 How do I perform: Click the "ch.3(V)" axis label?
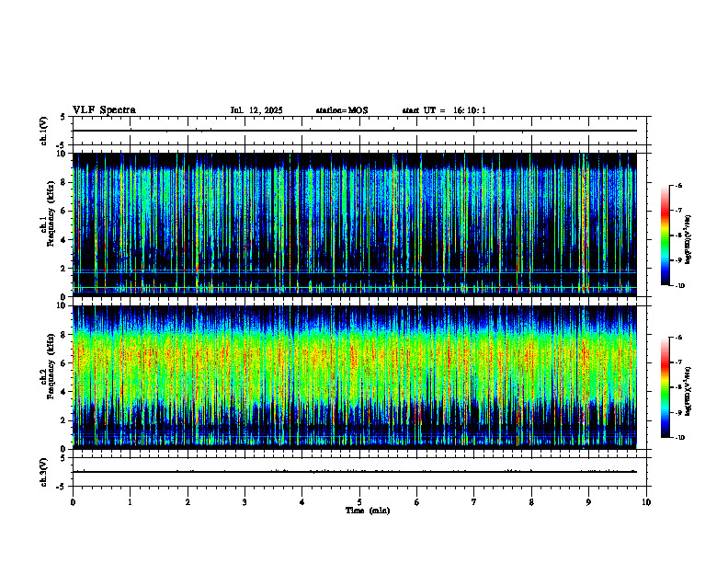pos(43,472)
